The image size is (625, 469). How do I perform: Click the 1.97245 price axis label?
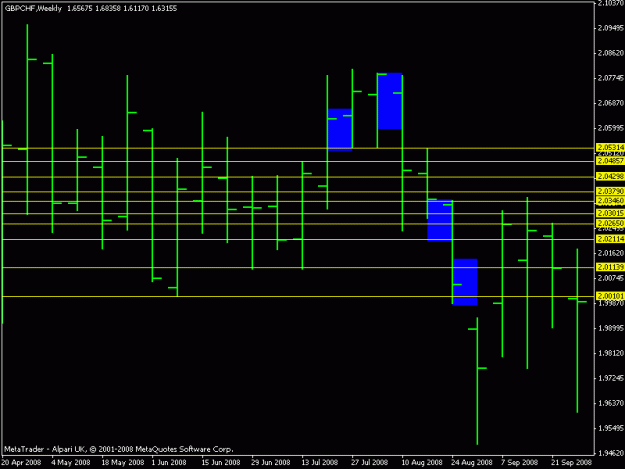tap(611, 378)
